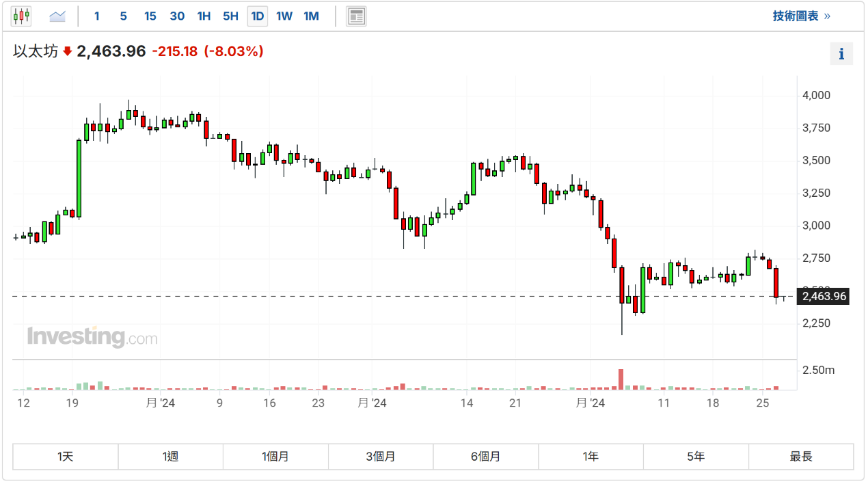
Task: Switch range to 3個月 tab
Action: tap(381, 457)
